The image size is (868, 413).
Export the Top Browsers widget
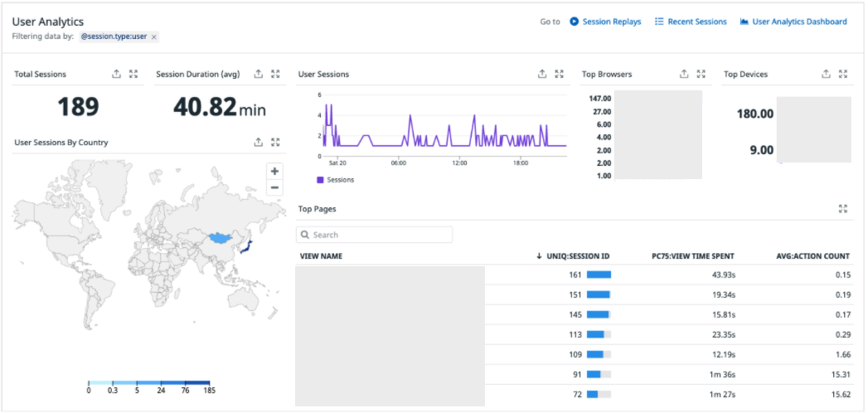(684, 74)
